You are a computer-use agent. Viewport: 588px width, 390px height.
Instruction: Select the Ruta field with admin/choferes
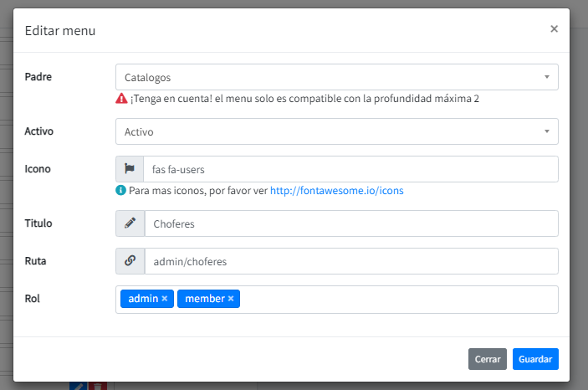(x=350, y=261)
